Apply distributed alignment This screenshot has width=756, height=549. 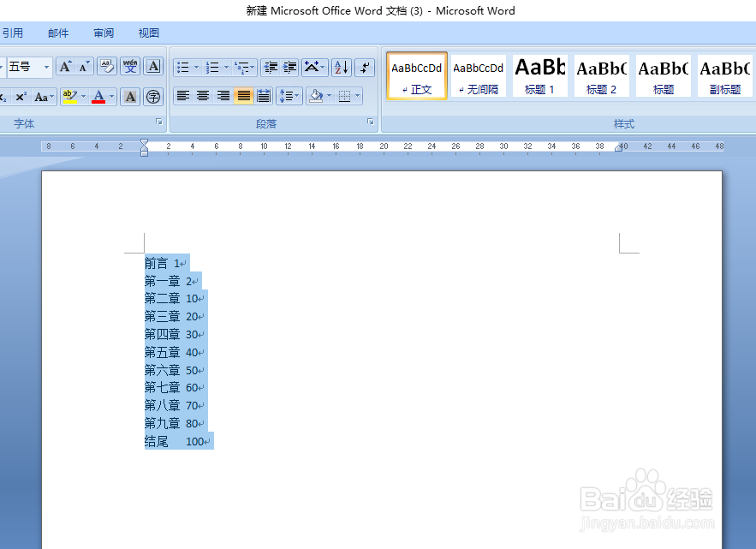coord(264,96)
